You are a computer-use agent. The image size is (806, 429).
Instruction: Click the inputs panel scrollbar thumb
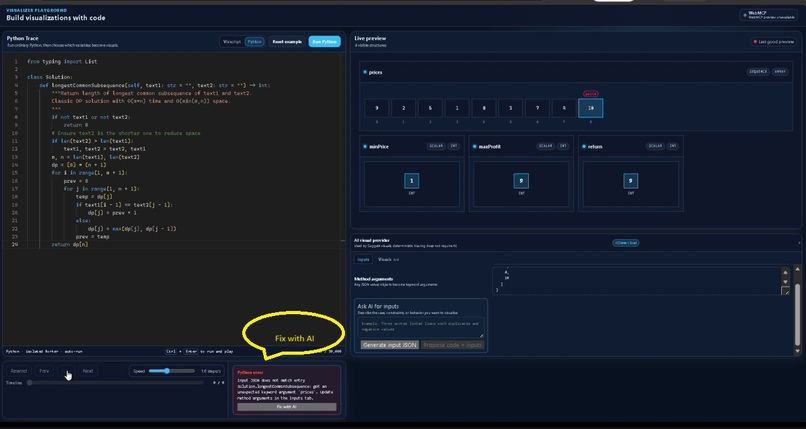[797, 314]
